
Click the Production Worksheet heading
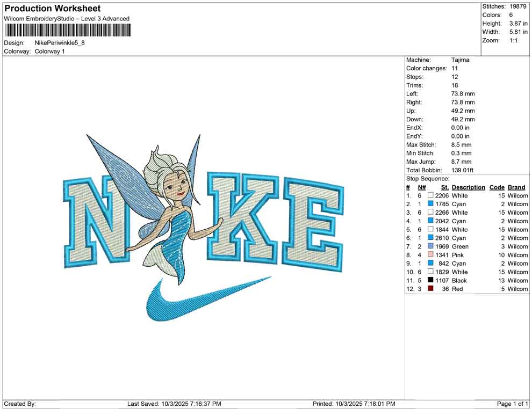[x=53, y=9]
